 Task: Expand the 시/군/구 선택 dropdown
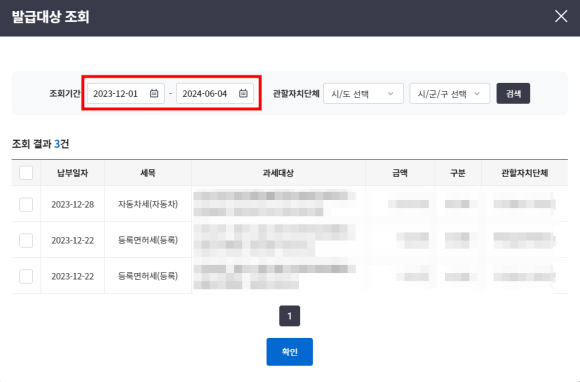click(449, 94)
